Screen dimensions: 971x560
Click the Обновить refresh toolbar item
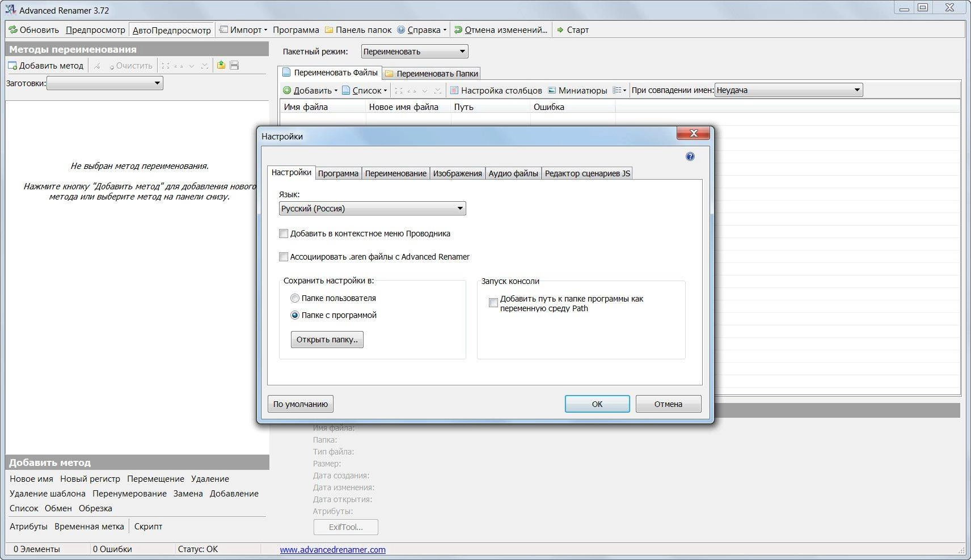point(33,30)
